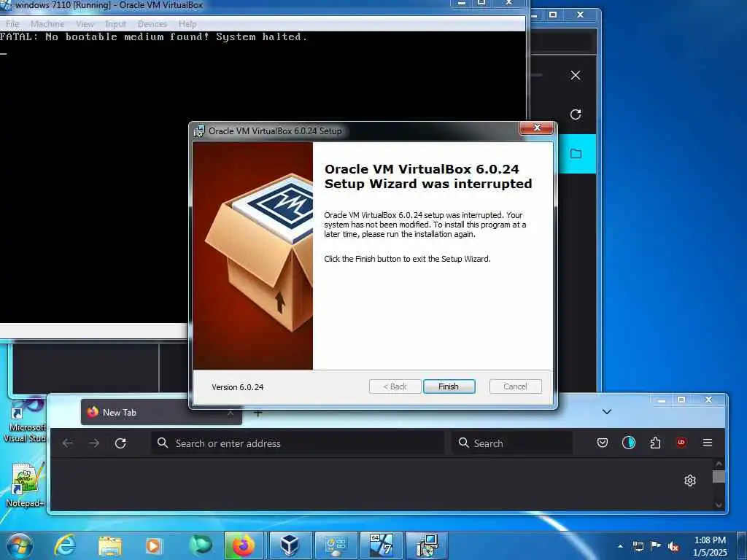Expand the Firefox list all tabs chevron
This screenshot has width=747, height=560.
click(x=606, y=412)
